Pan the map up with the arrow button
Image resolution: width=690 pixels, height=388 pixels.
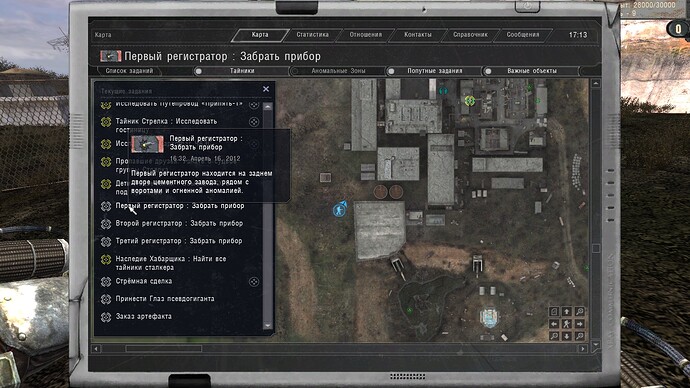click(567, 312)
